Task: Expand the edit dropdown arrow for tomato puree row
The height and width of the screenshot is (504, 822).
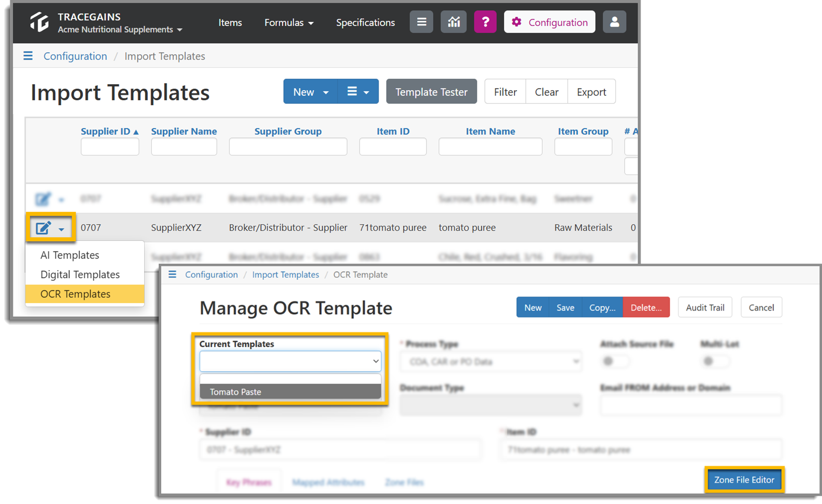Action: [62, 230]
